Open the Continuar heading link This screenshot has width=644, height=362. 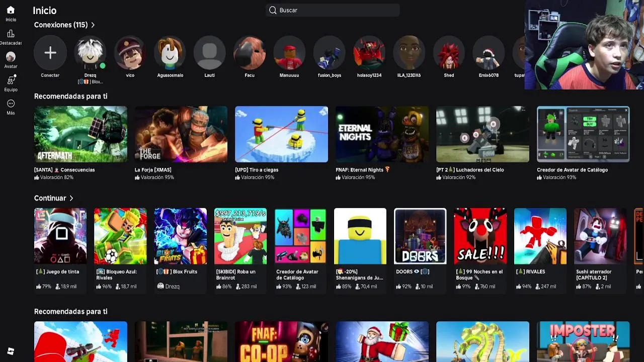pyautogui.click(x=50, y=198)
